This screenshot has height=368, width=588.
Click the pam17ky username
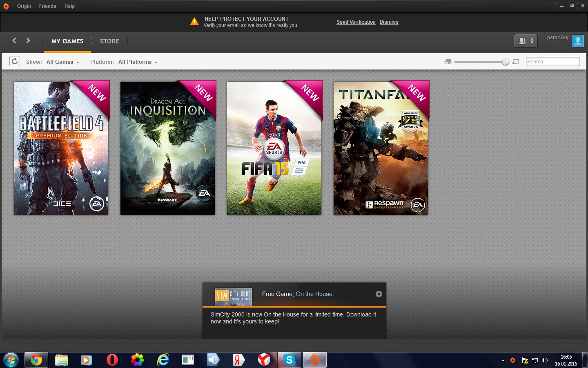557,38
